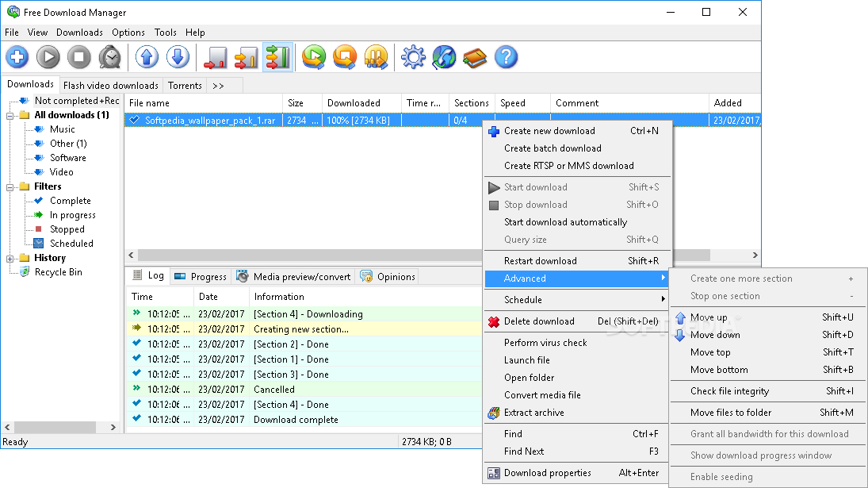This screenshot has width=868, height=488.
Task: Select the Softpedia_wallpaper_pack_1.rar download row
Action: (442, 120)
